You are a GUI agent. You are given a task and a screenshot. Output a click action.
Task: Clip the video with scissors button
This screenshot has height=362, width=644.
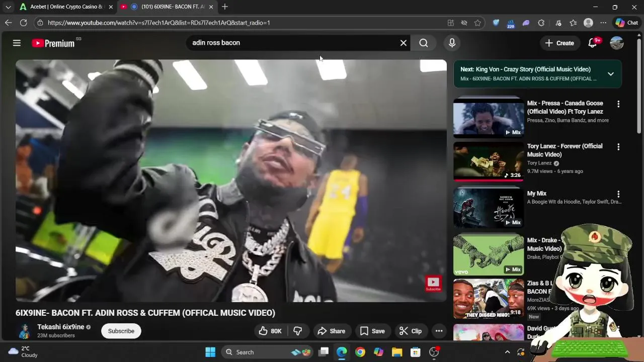[411, 331]
